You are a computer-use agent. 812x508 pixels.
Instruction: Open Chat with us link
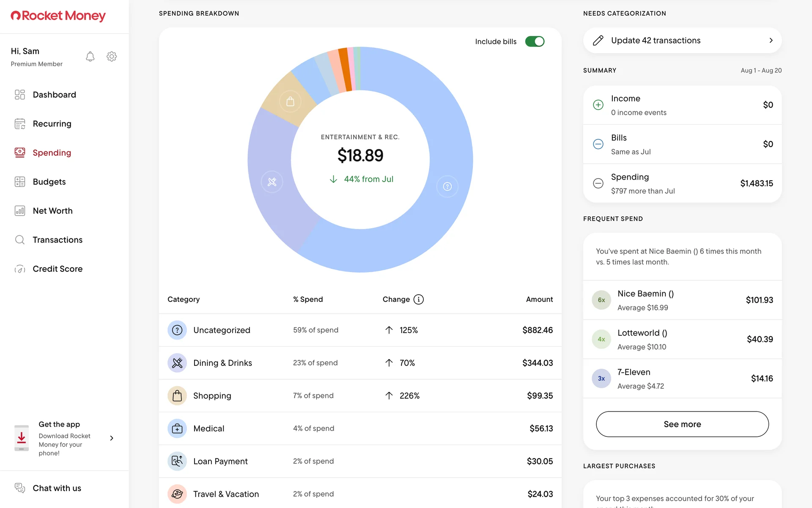[x=57, y=488]
